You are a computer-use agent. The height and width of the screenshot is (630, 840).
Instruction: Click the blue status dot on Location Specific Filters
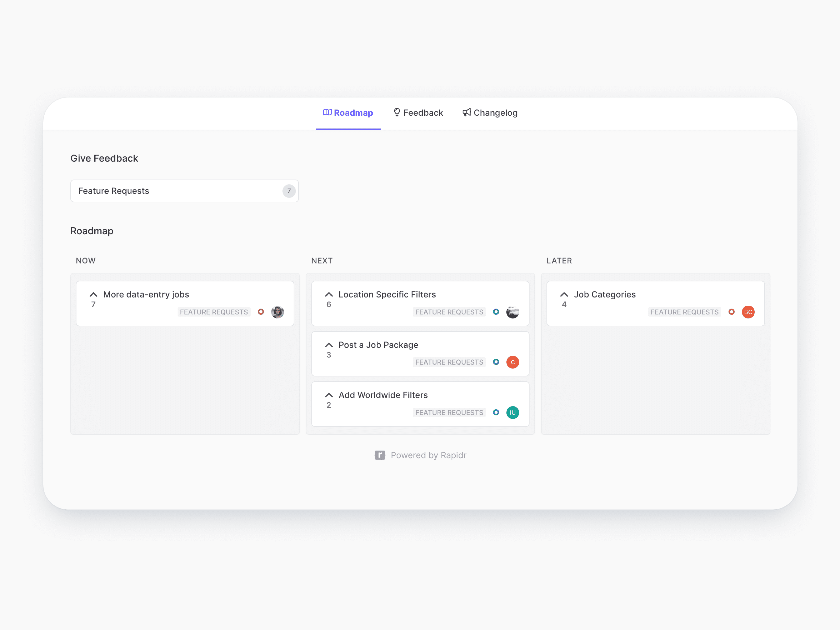[x=496, y=312]
